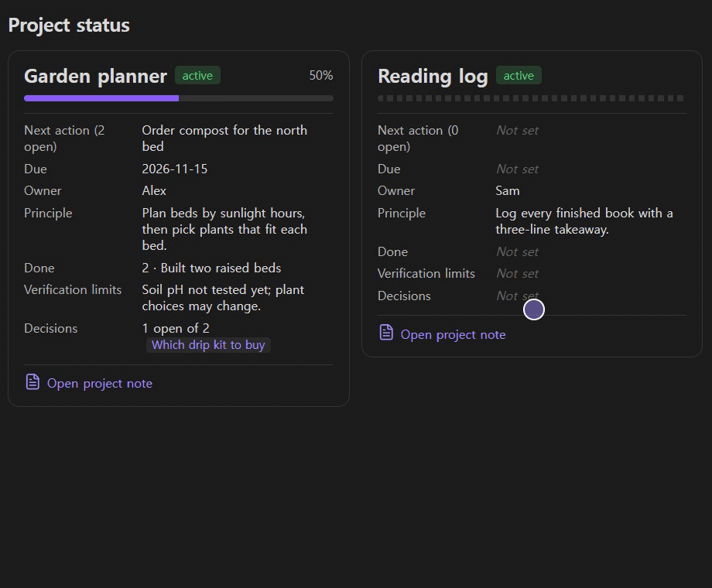Image resolution: width=712 pixels, height=588 pixels.
Task: Click Garden planner 'Principle' label
Action: click(x=48, y=213)
